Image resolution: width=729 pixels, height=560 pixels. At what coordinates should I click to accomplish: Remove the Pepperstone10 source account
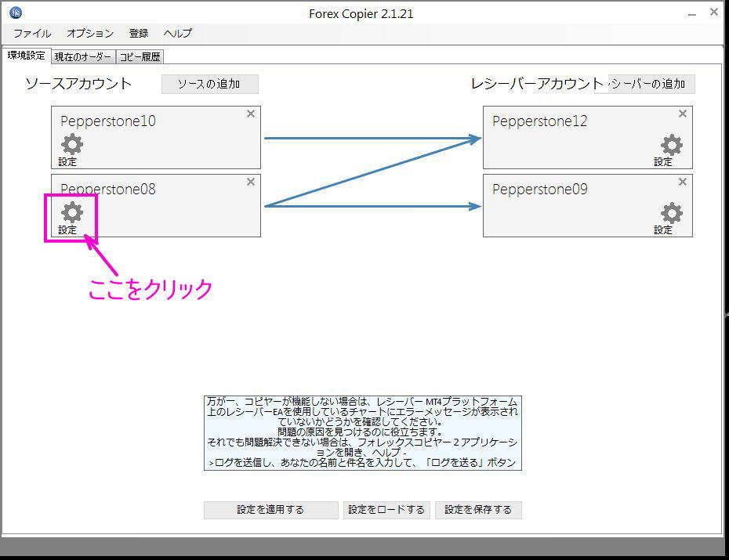[x=250, y=114]
